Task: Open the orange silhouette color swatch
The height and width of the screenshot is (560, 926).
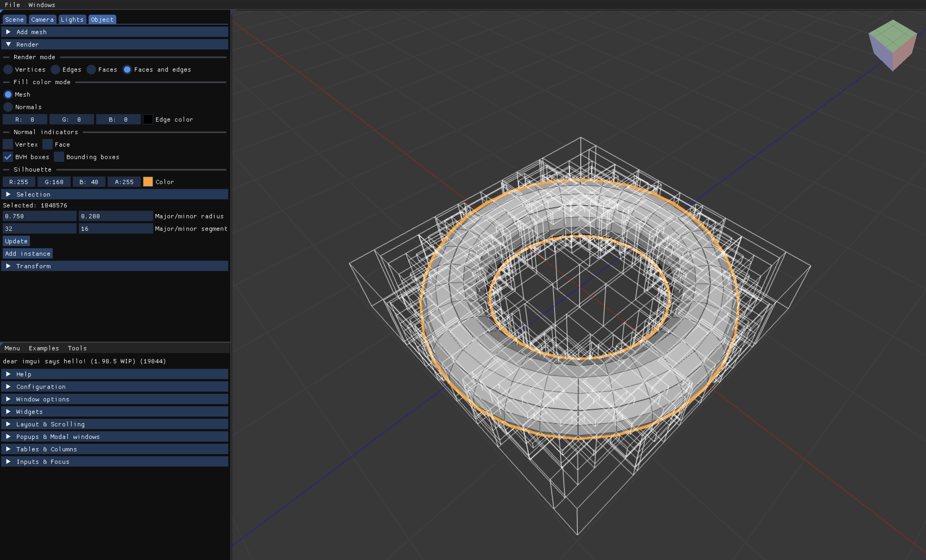Action: tap(148, 182)
